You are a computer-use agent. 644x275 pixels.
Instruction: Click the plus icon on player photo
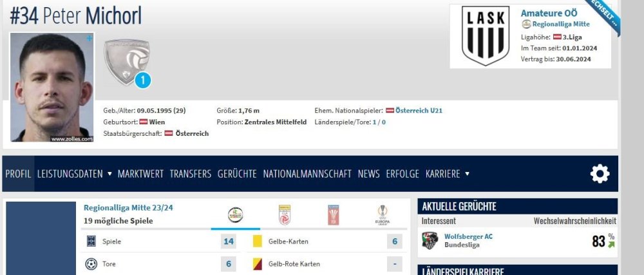point(90,39)
